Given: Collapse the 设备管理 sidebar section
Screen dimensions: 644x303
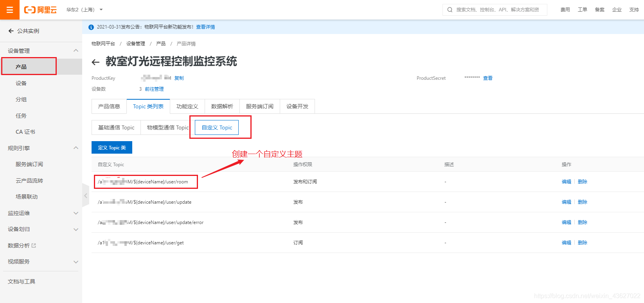Looking at the screenshot, I should pyautogui.click(x=76, y=50).
